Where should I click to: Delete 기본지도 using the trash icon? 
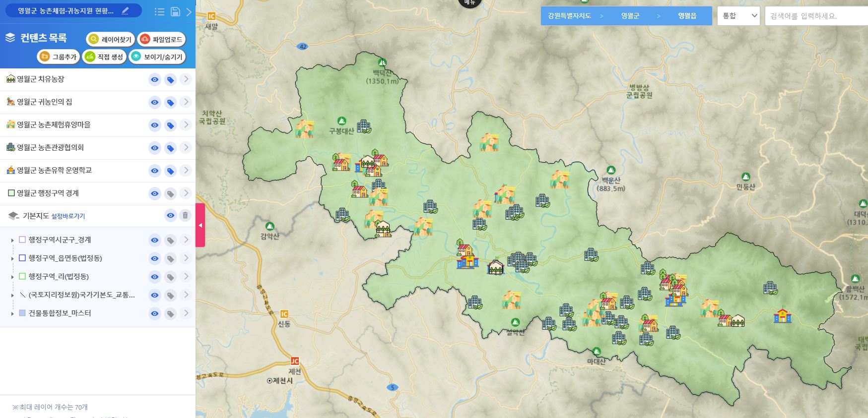[185, 216]
